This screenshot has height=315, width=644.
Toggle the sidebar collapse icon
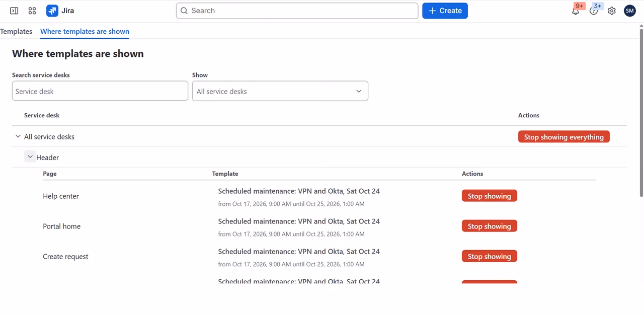(x=14, y=11)
